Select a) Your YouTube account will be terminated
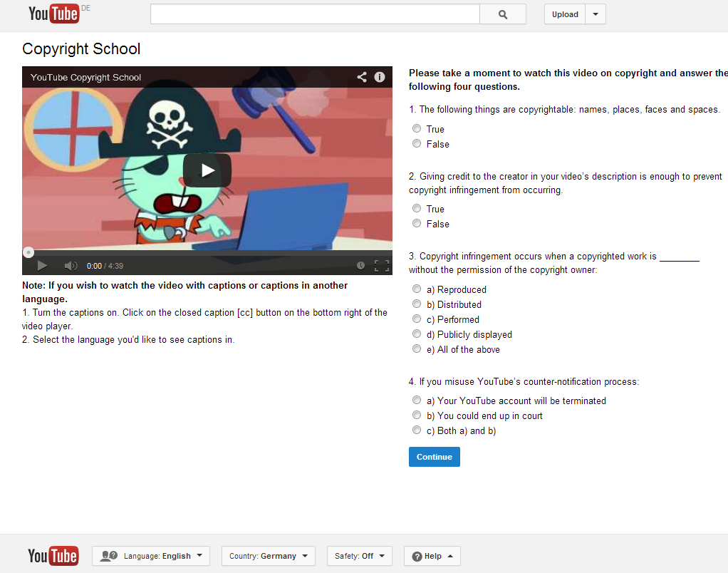Screen dimensions: 728x573 click(417, 400)
